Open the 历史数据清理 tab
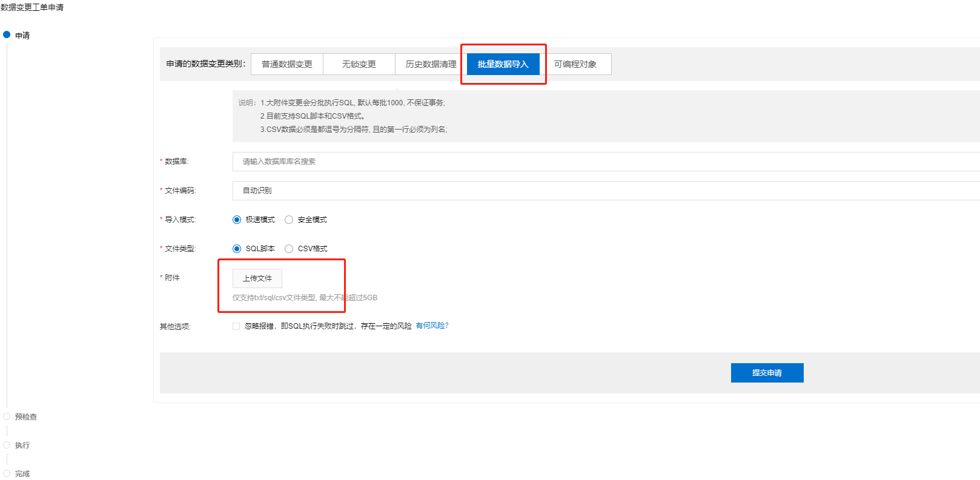The width and height of the screenshot is (980, 480). [x=431, y=64]
